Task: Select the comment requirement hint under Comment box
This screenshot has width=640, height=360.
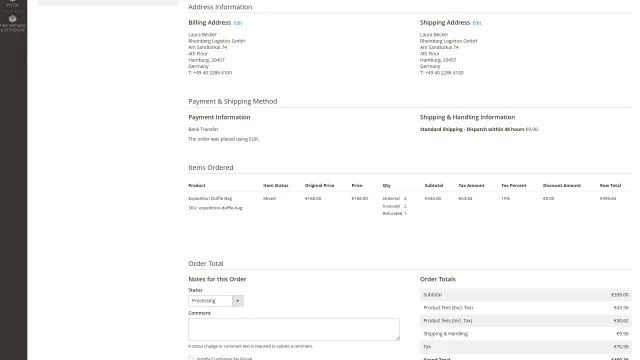Action: (x=250, y=346)
